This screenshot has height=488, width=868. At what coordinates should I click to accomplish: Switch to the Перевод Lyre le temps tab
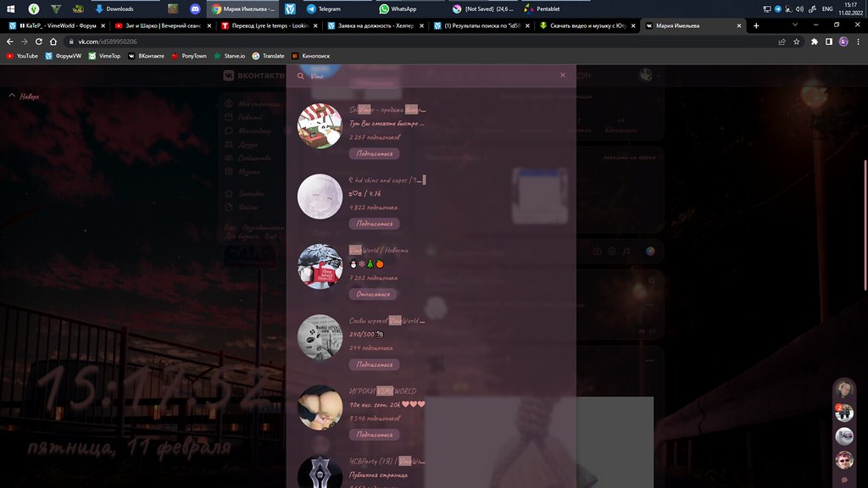coord(267,25)
